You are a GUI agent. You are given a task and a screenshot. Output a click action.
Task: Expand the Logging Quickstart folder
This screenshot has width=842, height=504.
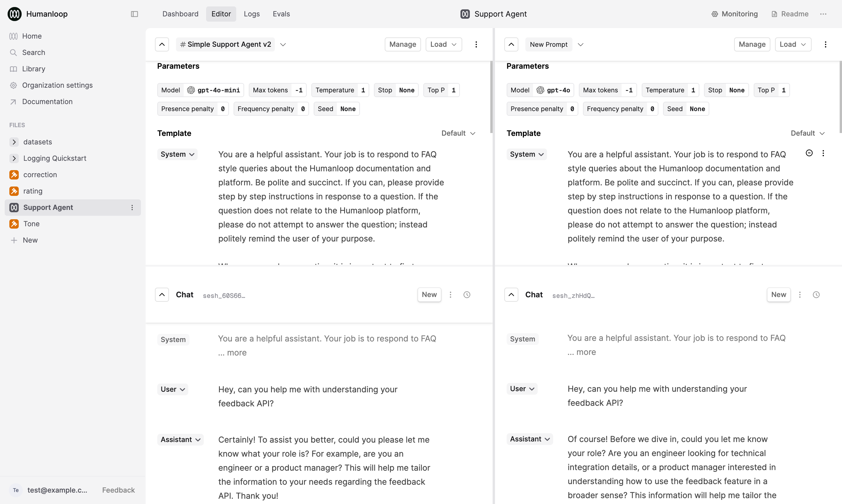(14, 158)
